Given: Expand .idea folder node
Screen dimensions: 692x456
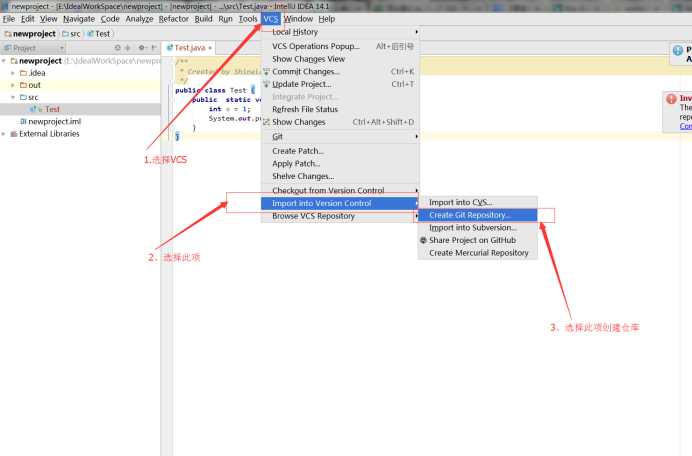Looking at the screenshot, I should tap(13, 73).
